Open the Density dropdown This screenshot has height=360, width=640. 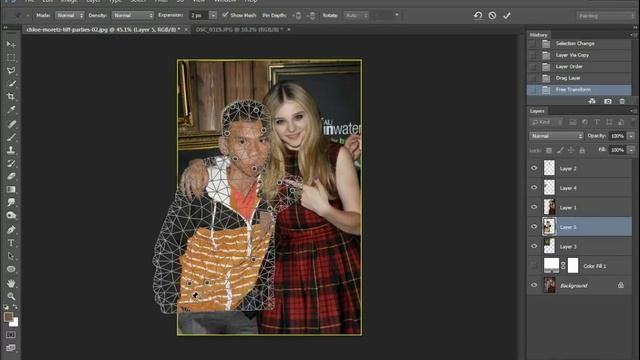point(133,16)
